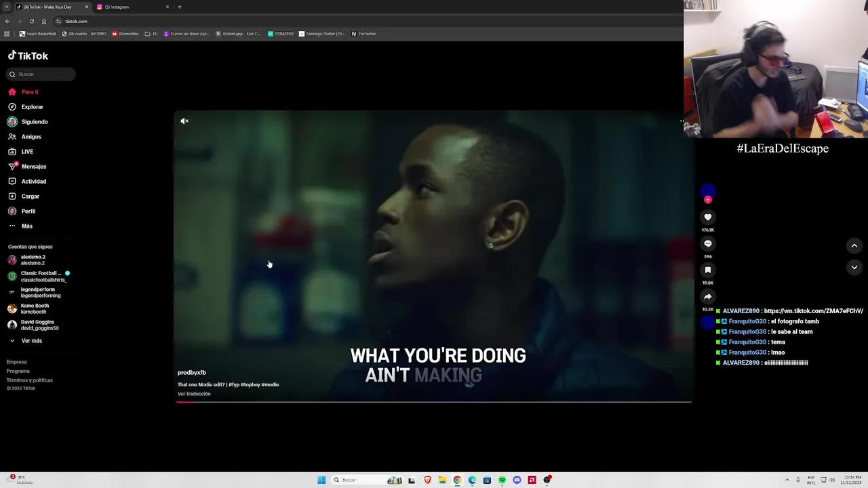Click browser home button
This screenshot has height=488, width=868.
click(x=44, y=21)
